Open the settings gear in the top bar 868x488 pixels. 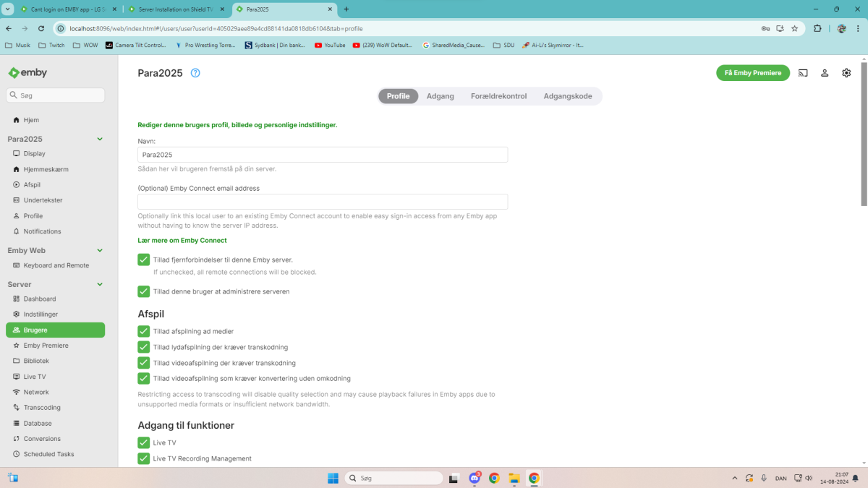click(x=846, y=72)
